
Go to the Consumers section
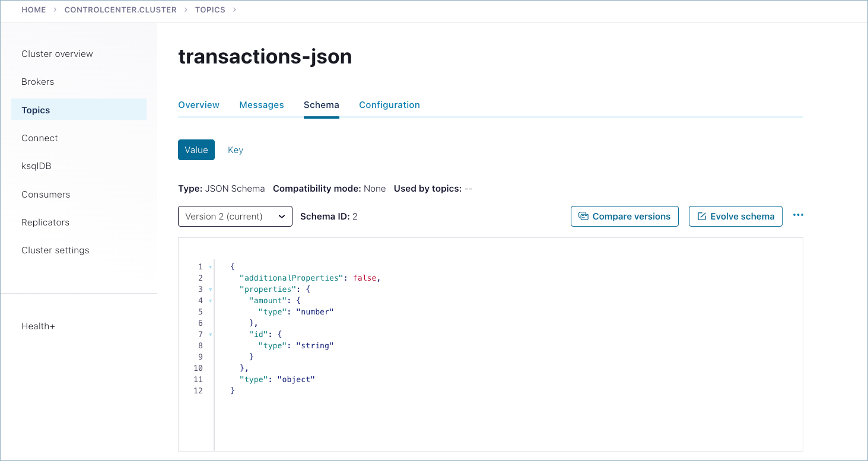tap(46, 194)
